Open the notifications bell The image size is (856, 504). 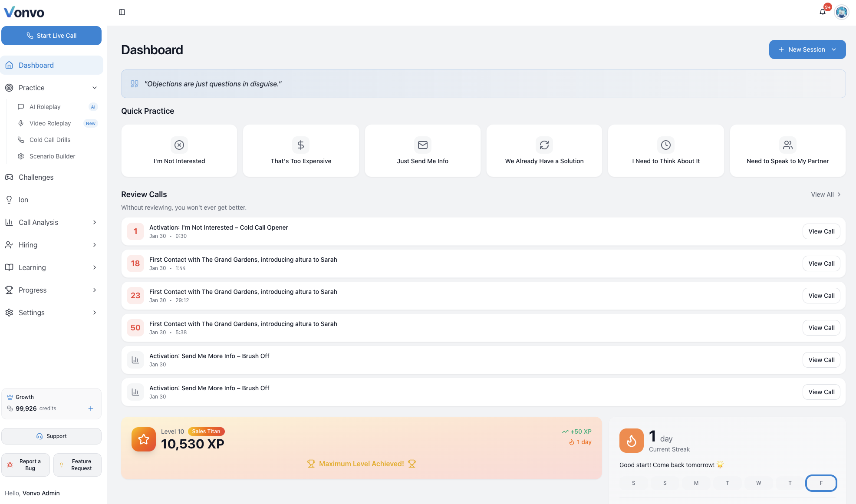pos(822,12)
